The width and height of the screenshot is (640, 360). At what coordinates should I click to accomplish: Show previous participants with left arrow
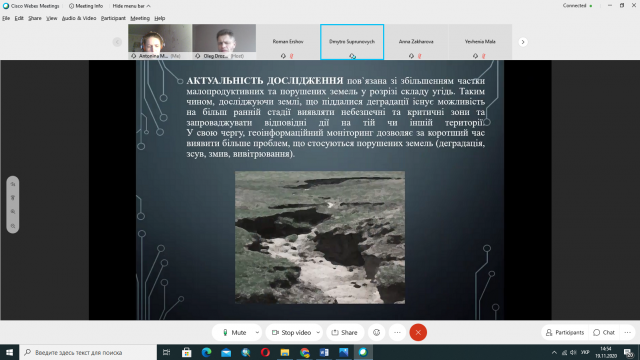click(x=117, y=42)
